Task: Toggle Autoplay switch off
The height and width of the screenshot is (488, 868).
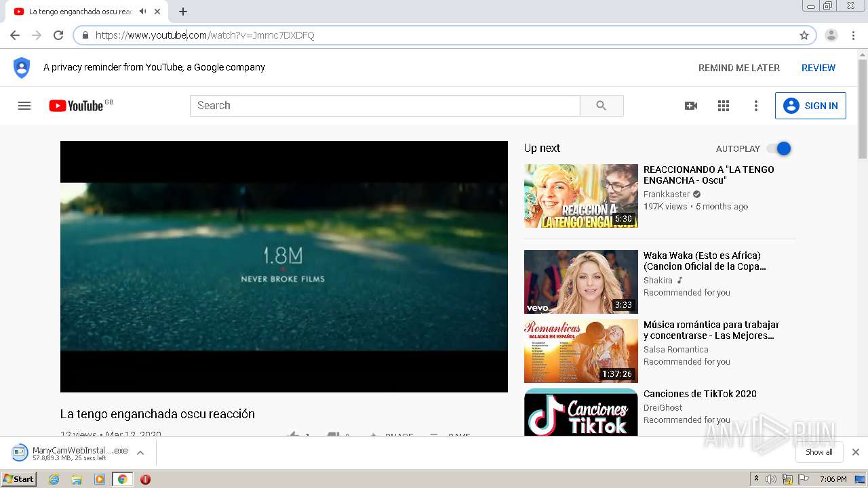Action: pos(778,148)
